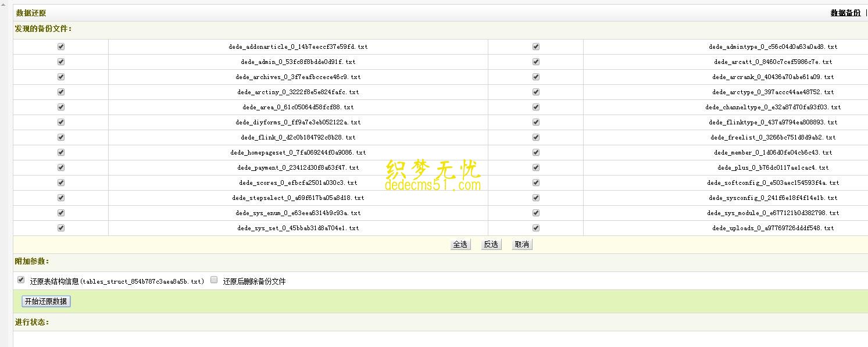Image resolution: width=868 pixels, height=347 pixels.
Task: Enable the 还原后删除备份文件 option
Action: pos(214,281)
